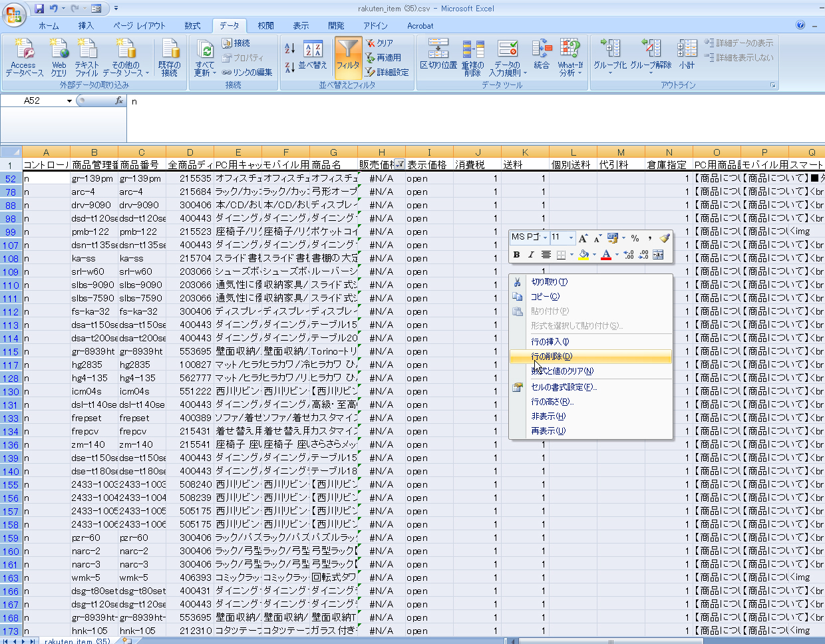Choose Hide (非表示) from context menu
This screenshot has width=825, height=644.
pyautogui.click(x=591, y=416)
